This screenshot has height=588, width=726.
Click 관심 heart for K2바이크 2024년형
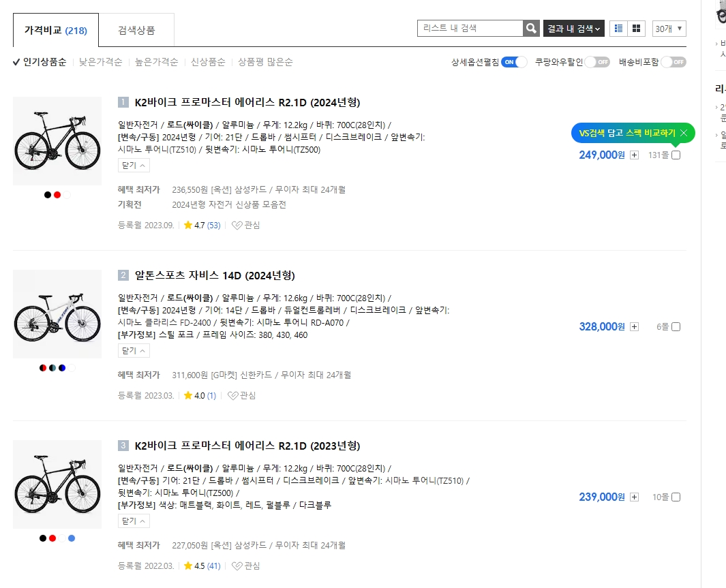pyautogui.click(x=245, y=226)
